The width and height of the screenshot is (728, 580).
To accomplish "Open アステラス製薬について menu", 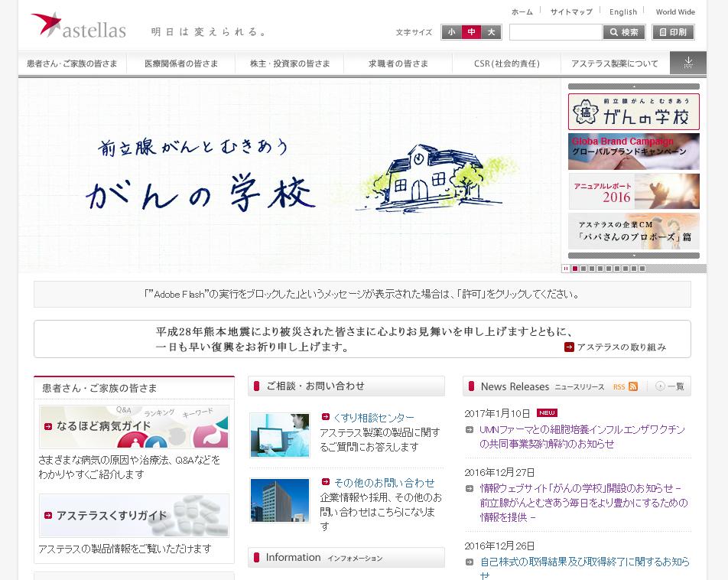I will 615,64.
